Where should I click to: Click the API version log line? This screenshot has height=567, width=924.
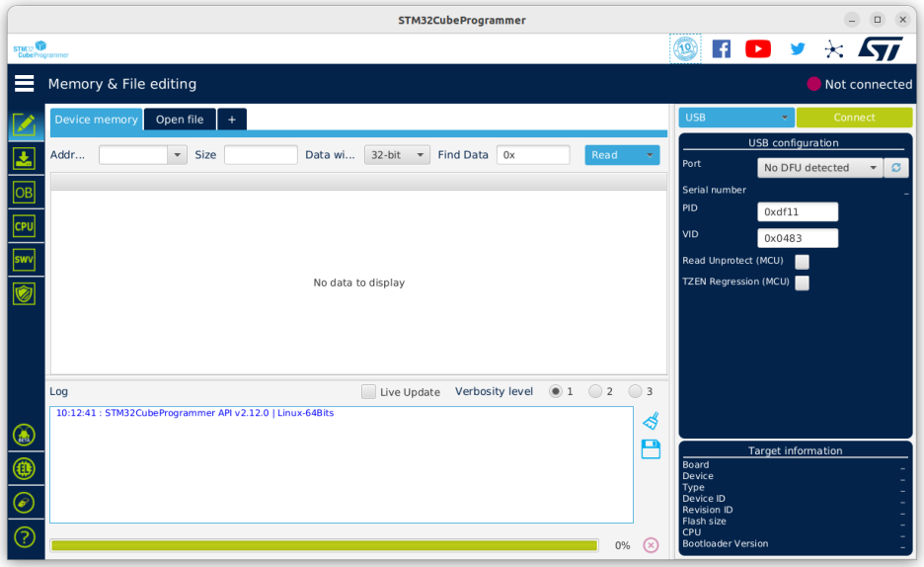tap(195, 413)
